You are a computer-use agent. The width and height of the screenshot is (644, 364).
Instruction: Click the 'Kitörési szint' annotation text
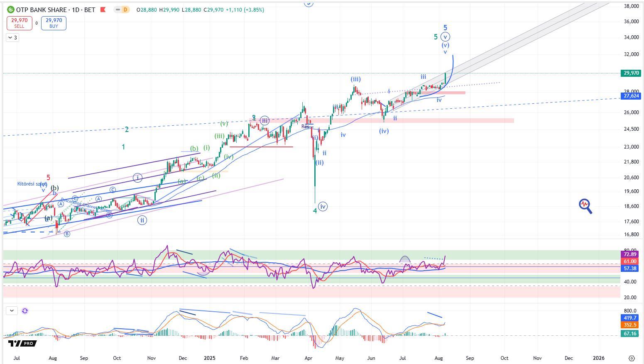point(32,184)
